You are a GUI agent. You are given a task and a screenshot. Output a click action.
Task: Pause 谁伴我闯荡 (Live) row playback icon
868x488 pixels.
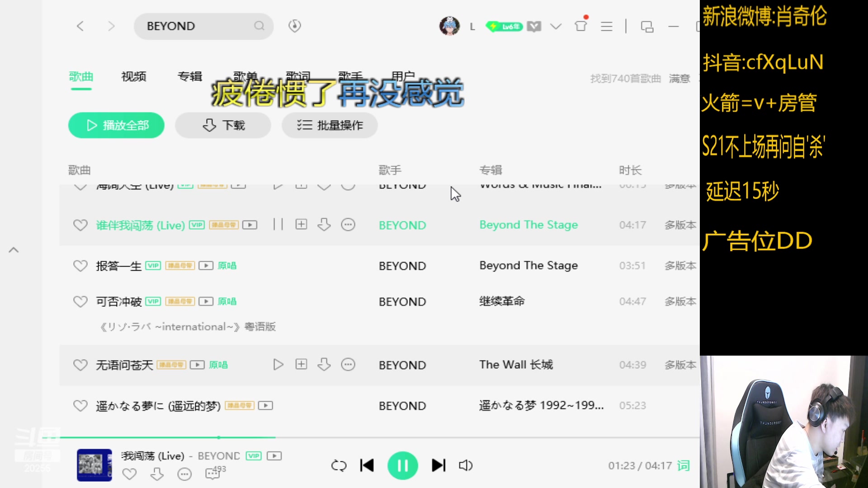(x=278, y=225)
